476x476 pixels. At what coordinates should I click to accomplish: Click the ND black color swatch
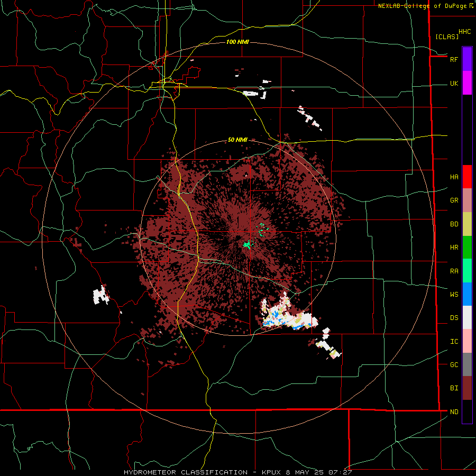(x=467, y=411)
